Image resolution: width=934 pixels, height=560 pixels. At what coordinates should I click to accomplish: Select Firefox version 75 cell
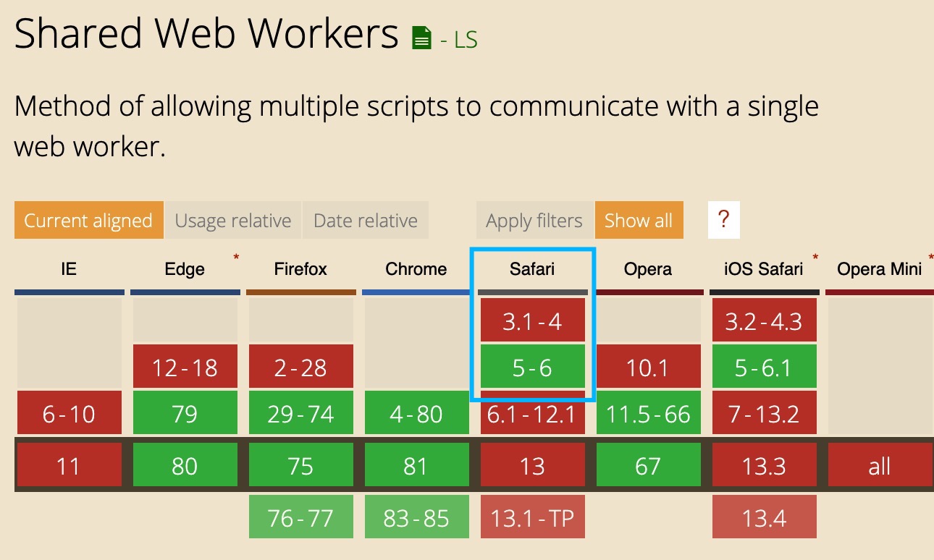tap(300, 465)
